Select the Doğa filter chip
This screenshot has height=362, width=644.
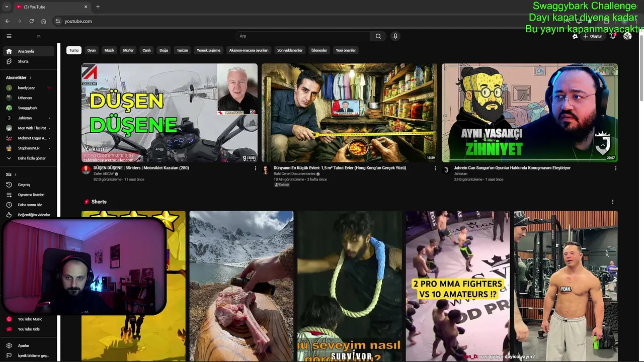164,50
